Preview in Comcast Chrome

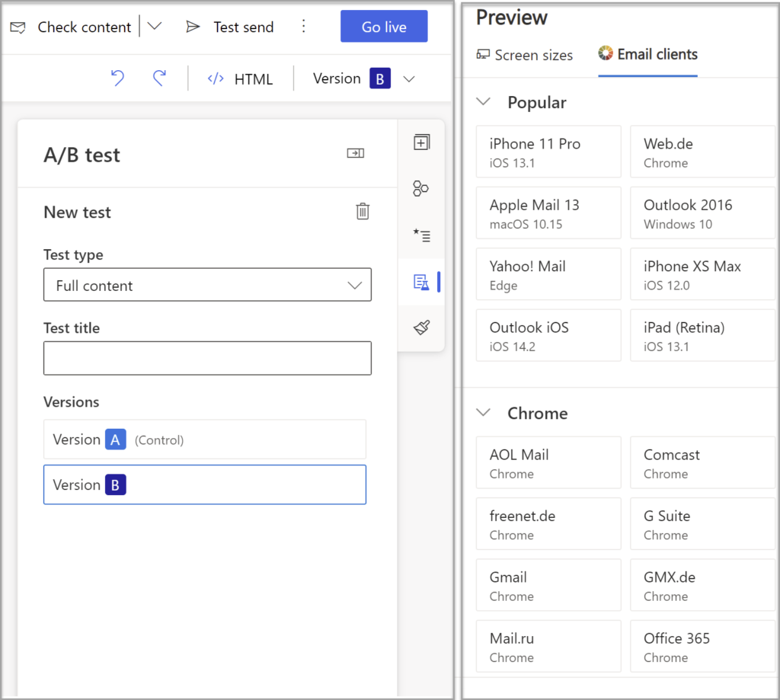(x=703, y=462)
